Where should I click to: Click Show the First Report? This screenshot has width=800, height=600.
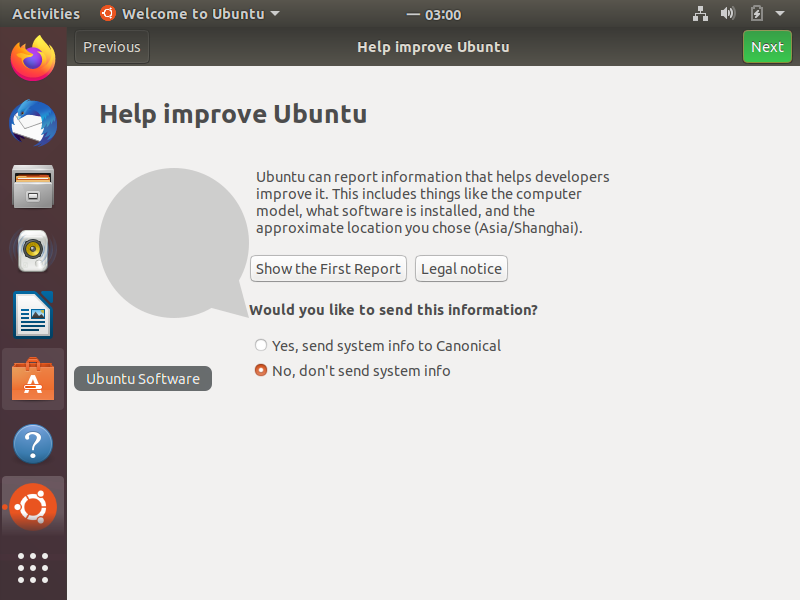329,269
